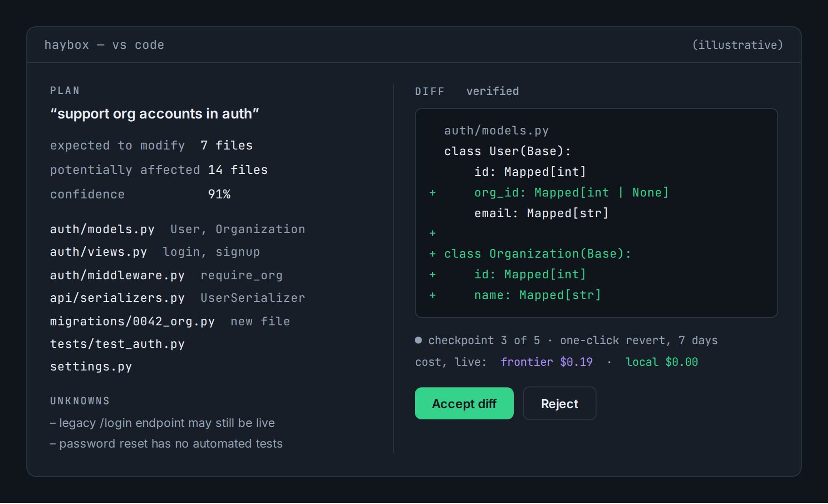Select api/serializers.py file entry

[x=117, y=298]
